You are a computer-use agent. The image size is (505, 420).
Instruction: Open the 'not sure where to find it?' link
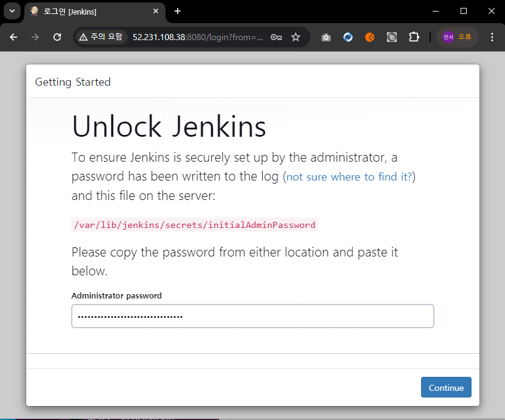(x=349, y=177)
